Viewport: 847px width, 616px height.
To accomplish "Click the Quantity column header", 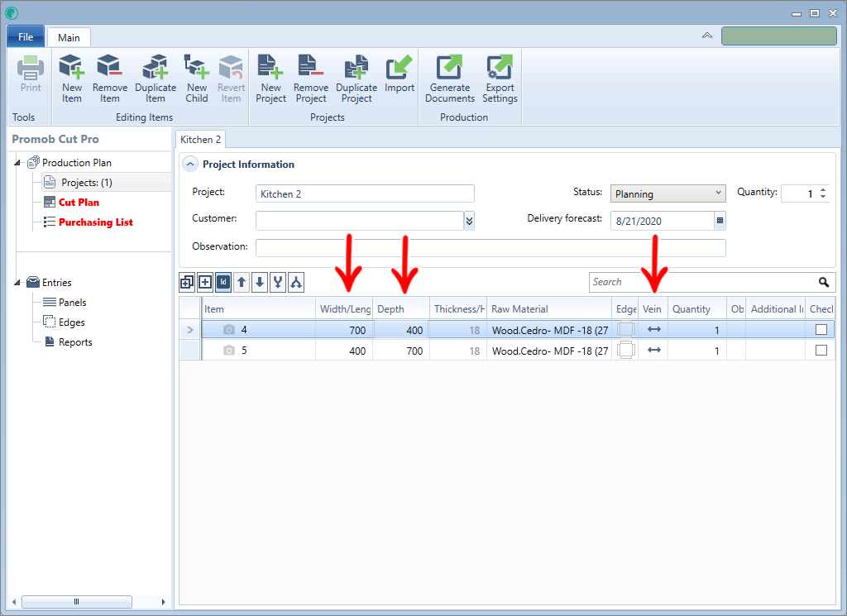I will point(696,308).
